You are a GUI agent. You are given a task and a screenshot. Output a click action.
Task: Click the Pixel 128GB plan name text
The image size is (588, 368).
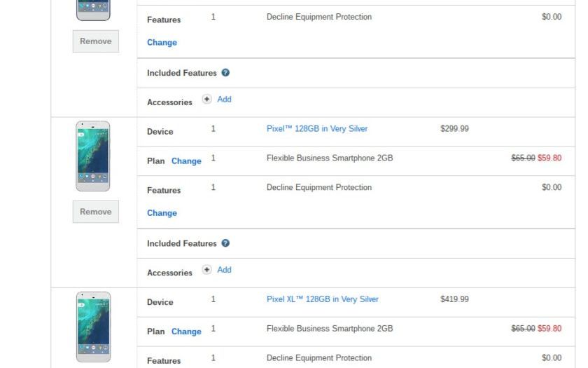329,158
